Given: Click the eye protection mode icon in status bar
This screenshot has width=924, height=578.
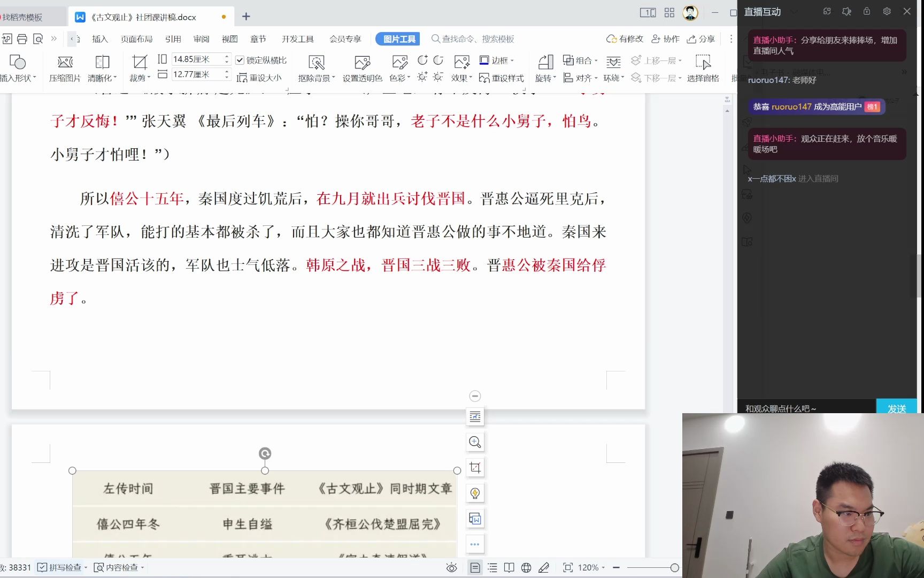Looking at the screenshot, I should [452, 568].
